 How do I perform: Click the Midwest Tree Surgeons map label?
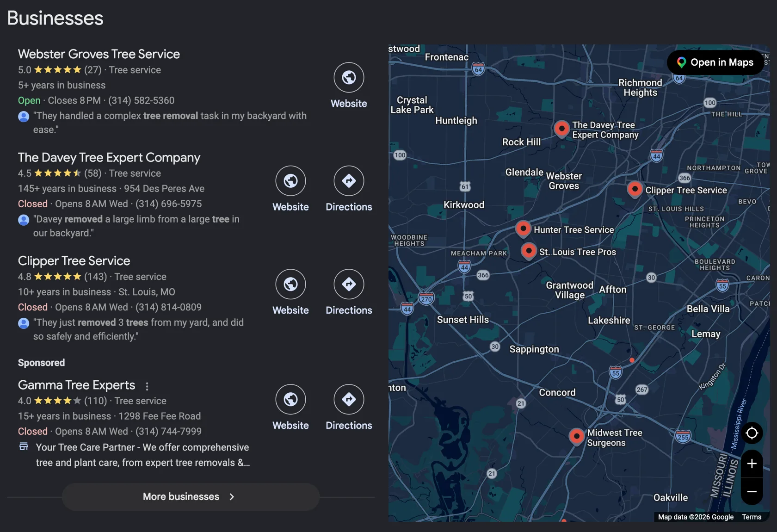(615, 438)
